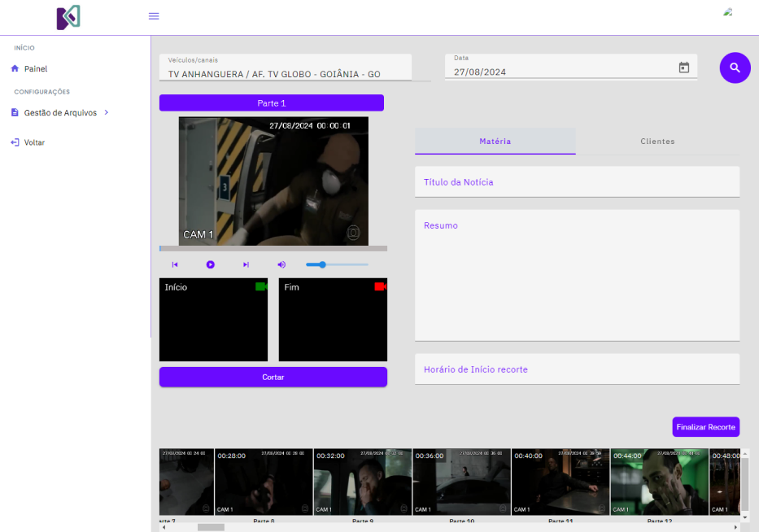Image resolution: width=759 pixels, height=532 pixels.
Task: Open the hamburger menu icon
Action: click(x=154, y=16)
